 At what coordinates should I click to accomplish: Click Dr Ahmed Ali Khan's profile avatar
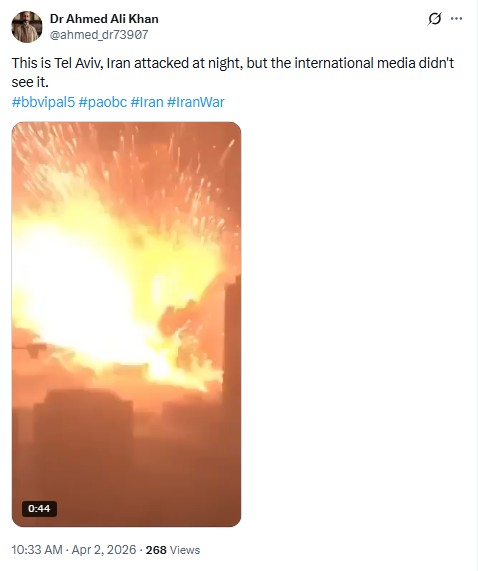pyautogui.click(x=27, y=27)
